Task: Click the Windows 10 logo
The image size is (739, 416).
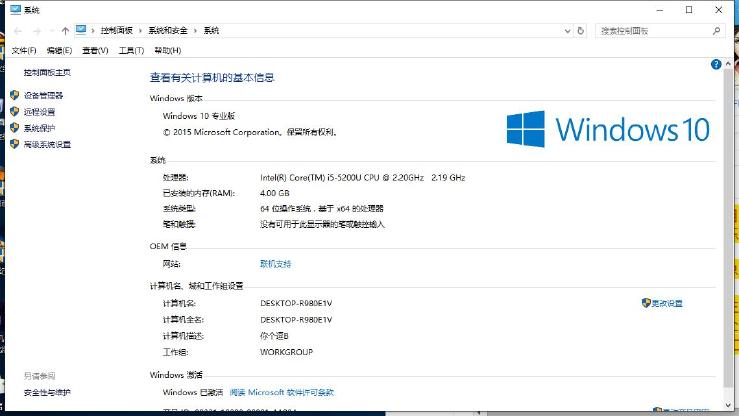Action: (608, 129)
